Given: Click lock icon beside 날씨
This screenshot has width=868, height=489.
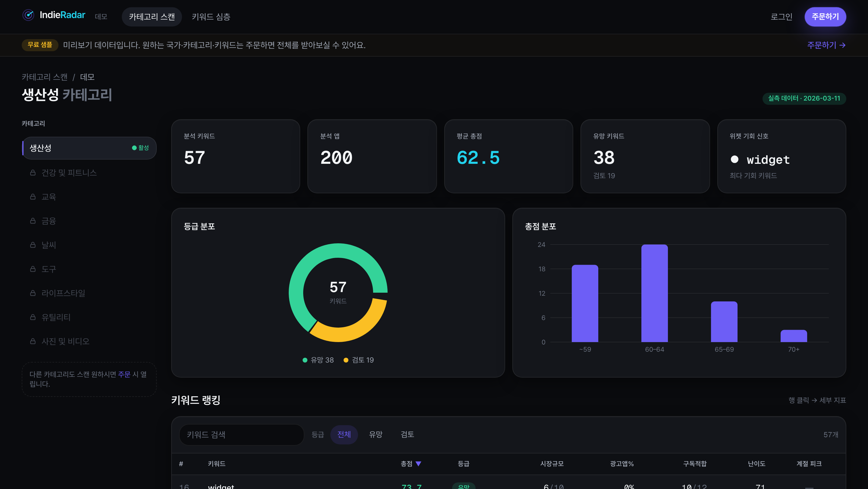Looking at the screenshot, I should pyautogui.click(x=33, y=245).
